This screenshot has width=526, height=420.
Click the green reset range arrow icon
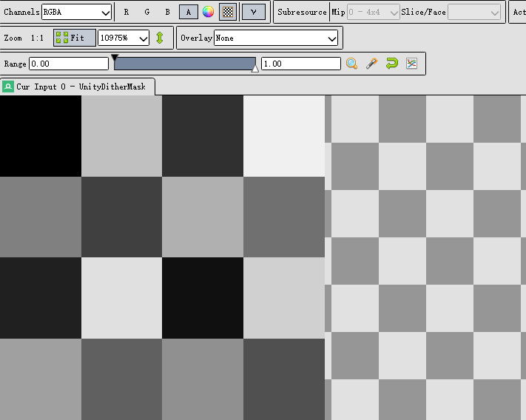(392, 63)
